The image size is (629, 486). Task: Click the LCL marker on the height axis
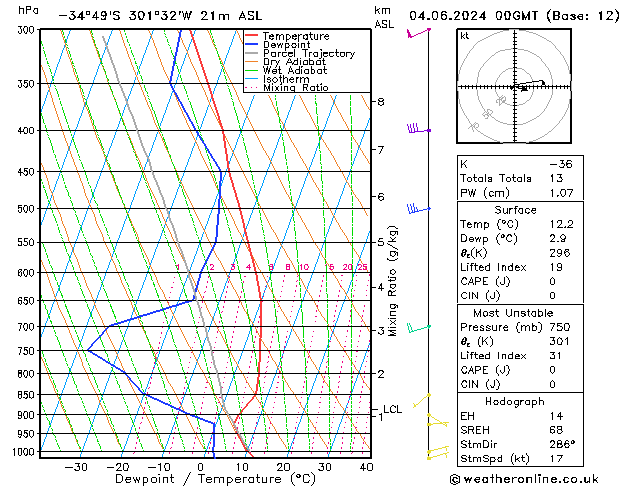[392, 409]
